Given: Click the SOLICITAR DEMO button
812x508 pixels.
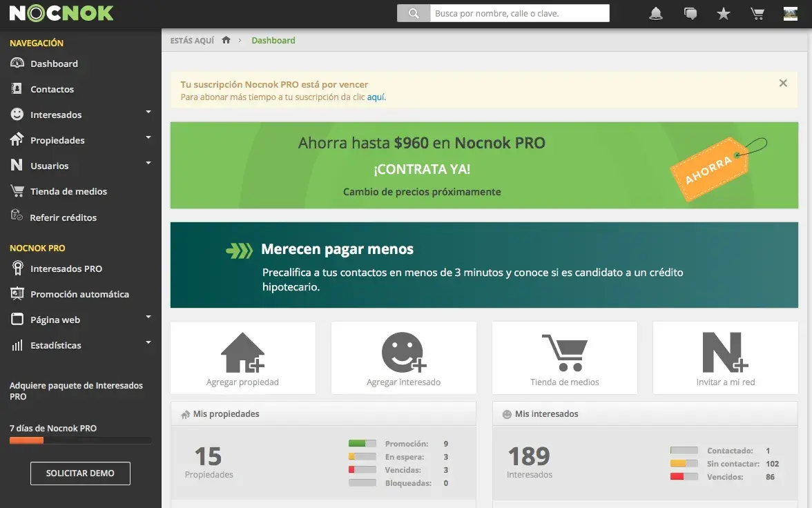Looking at the screenshot, I should point(80,473).
